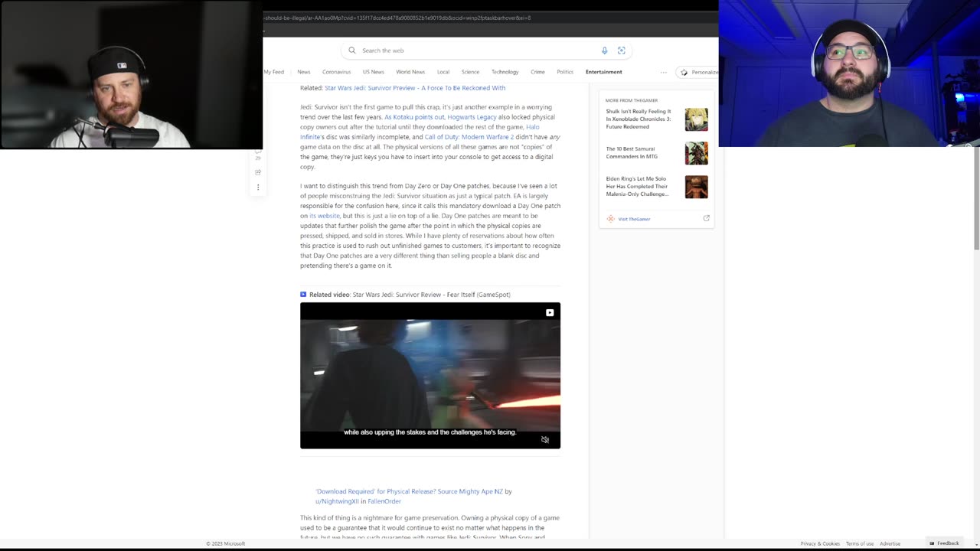Open the My Feed tab
Image resolution: width=980 pixels, height=551 pixels.
pos(274,72)
